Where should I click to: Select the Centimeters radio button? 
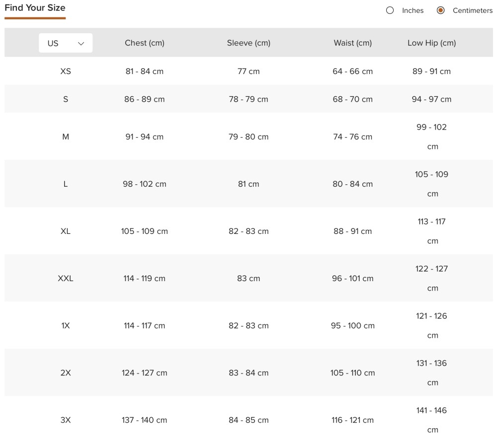[440, 10]
